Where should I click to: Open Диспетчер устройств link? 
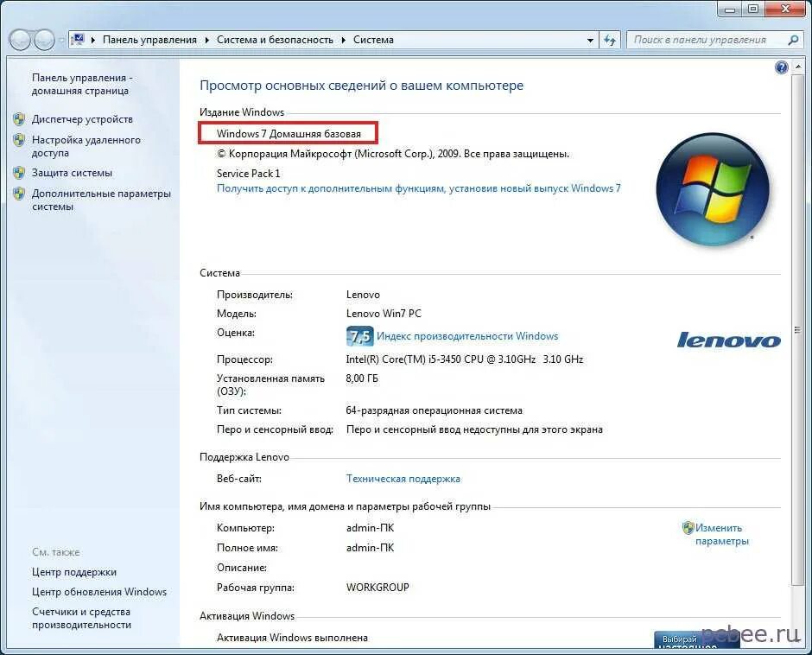[82, 119]
